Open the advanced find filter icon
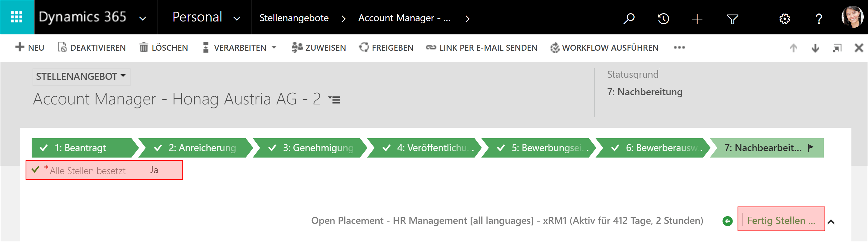868x242 pixels. tap(733, 19)
